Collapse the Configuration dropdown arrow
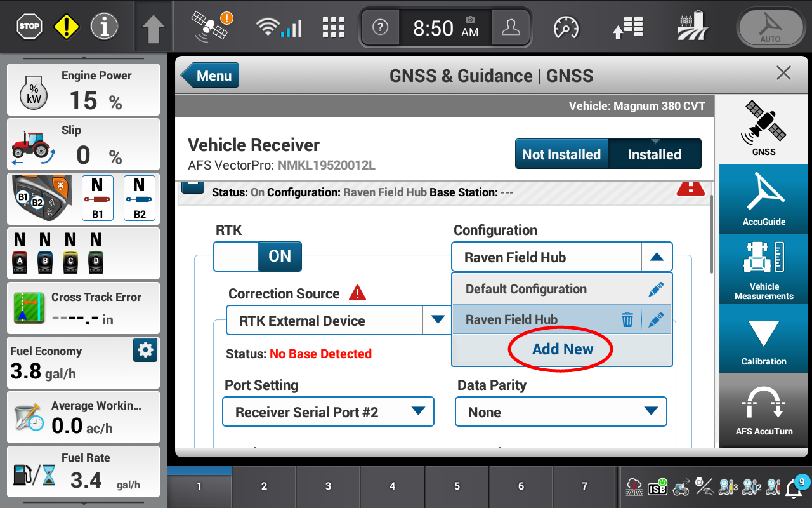812x508 pixels. 657,257
